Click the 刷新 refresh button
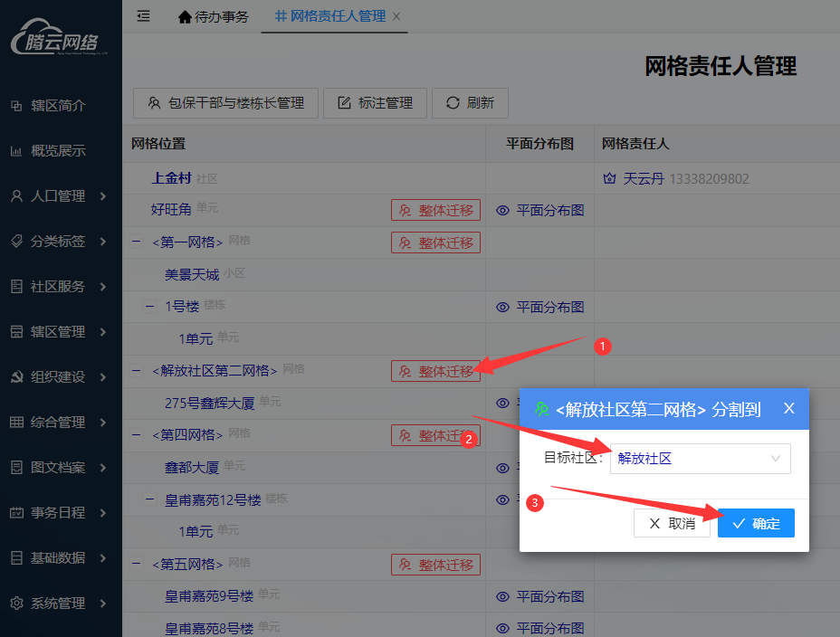840x637 pixels. pyautogui.click(x=470, y=103)
